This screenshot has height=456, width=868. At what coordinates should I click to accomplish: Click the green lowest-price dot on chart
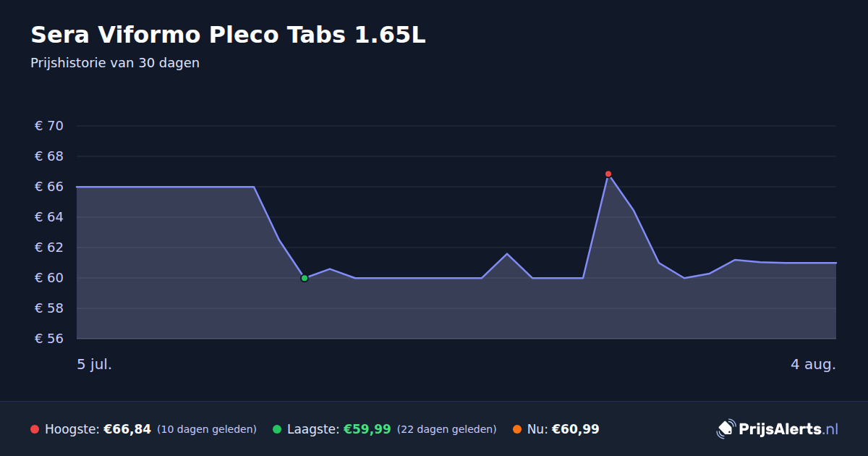pyautogui.click(x=305, y=278)
